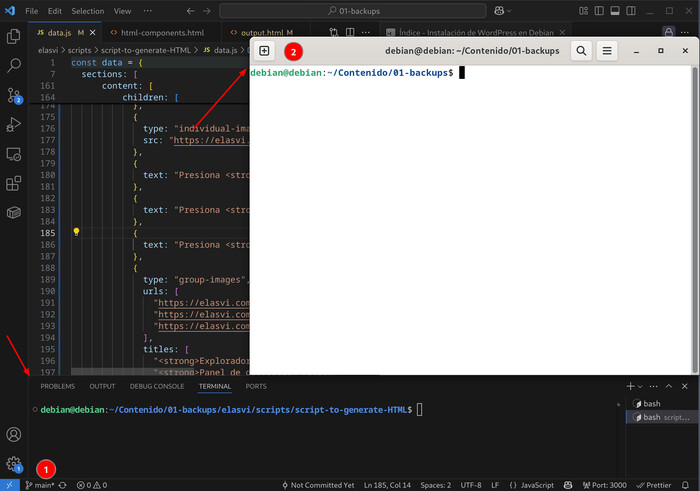This screenshot has height=491, width=700.
Task: Open the Run and Debug view
Action: (x=13, y=125)
